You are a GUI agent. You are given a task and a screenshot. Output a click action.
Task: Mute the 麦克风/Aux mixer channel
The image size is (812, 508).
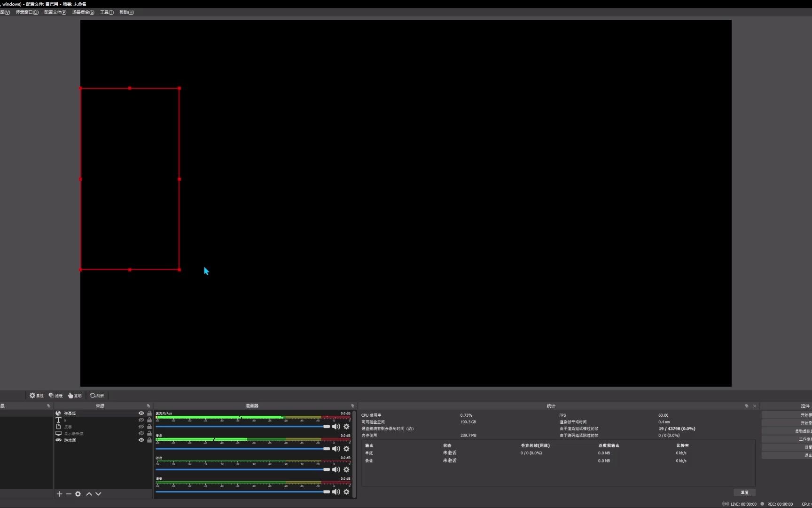(336, 427)
